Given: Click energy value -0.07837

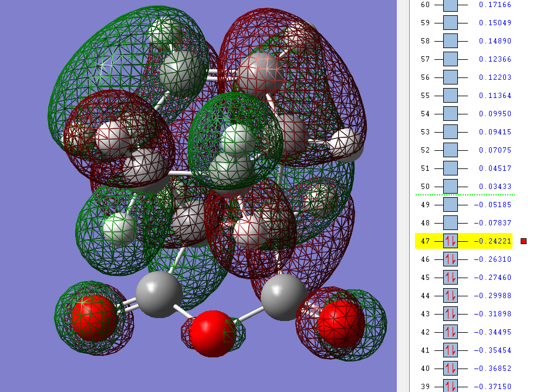Looking at the screenshot, I should tap(492, 223).
